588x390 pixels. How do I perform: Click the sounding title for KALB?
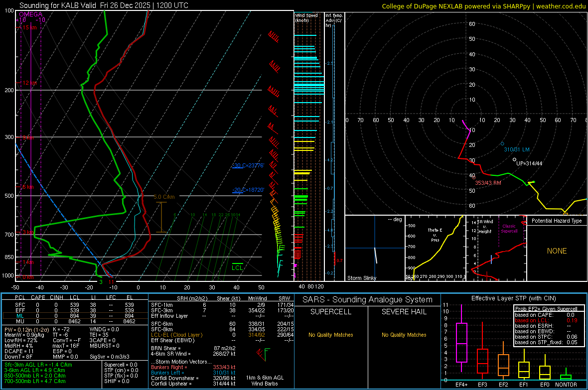tap(104, 5)
